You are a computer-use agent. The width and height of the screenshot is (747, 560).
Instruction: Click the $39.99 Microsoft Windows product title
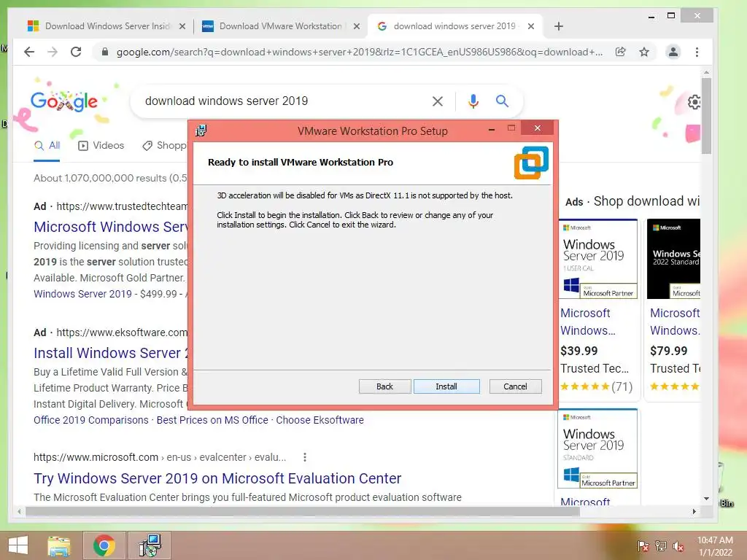[587, 322]
